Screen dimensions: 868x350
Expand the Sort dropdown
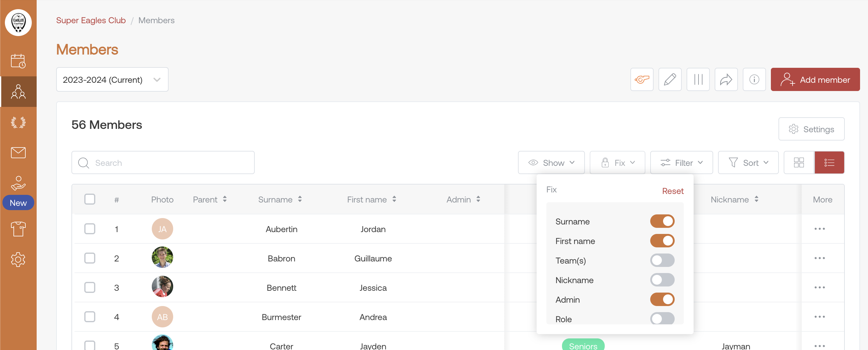point(748,163)
